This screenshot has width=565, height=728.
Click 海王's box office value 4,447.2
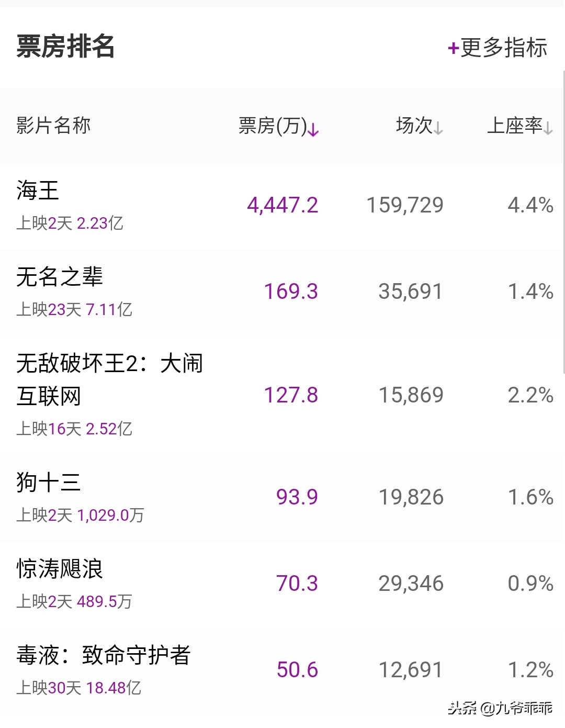(282, 205)
